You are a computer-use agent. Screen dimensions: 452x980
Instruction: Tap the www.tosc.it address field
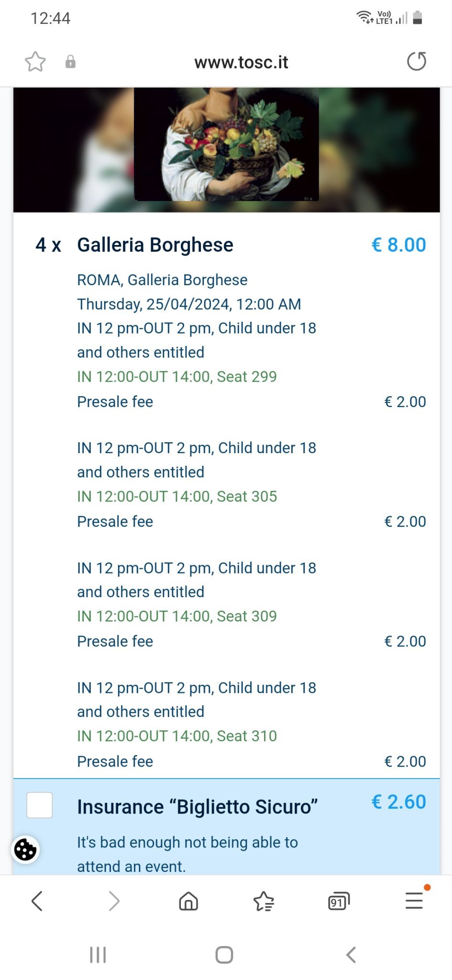click(x=241, y=62)
